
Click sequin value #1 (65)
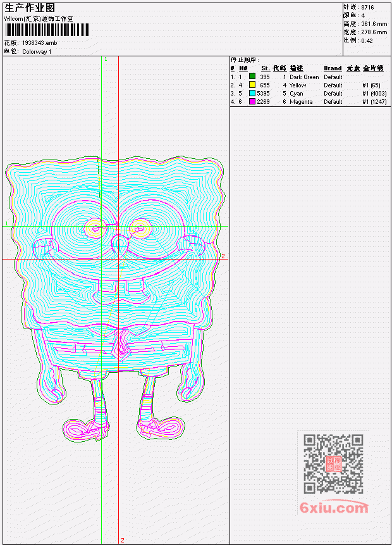click(x=371, y=85)
